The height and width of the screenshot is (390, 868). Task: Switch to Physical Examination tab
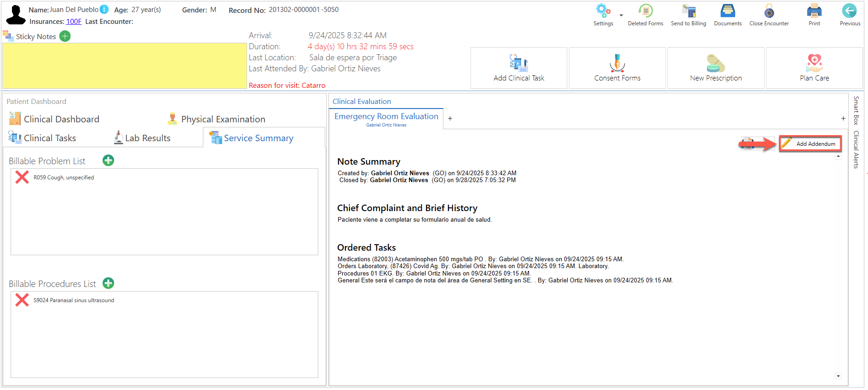point(216,119)
